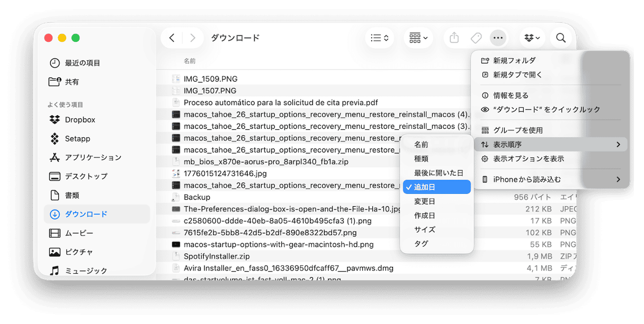Select c2580600-ddde-40eb png file
This screenshot has height=324, width=644.
click(x=278, y=221)
